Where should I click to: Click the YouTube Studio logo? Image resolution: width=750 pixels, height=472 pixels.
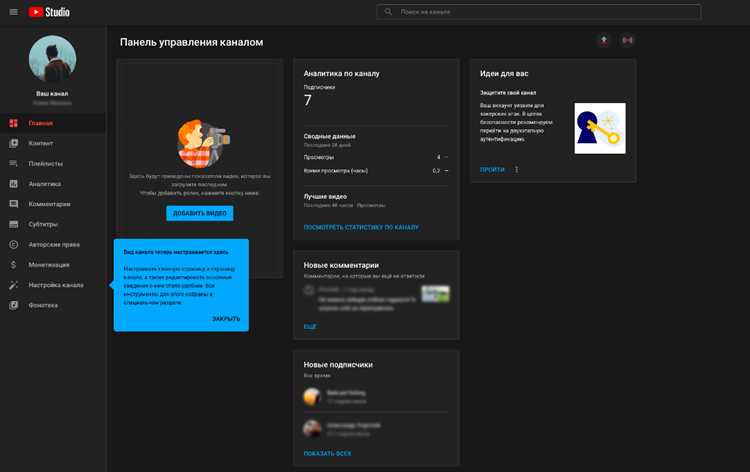point(49,12)
